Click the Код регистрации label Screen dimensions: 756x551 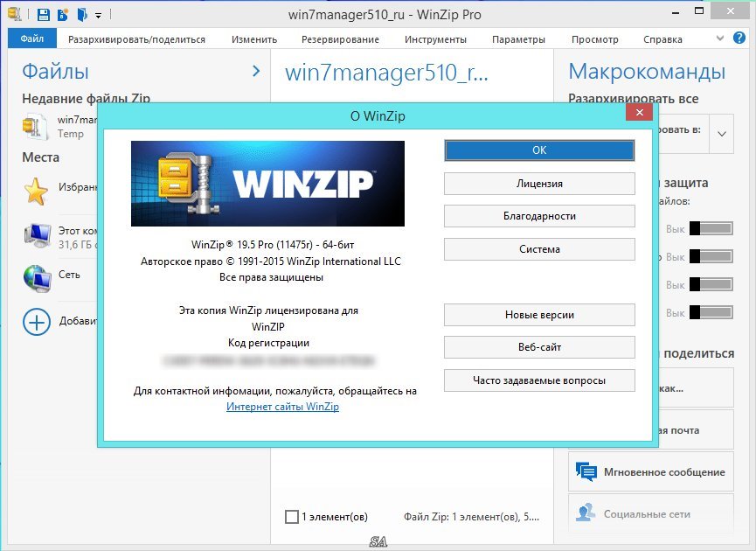(268, 343)
